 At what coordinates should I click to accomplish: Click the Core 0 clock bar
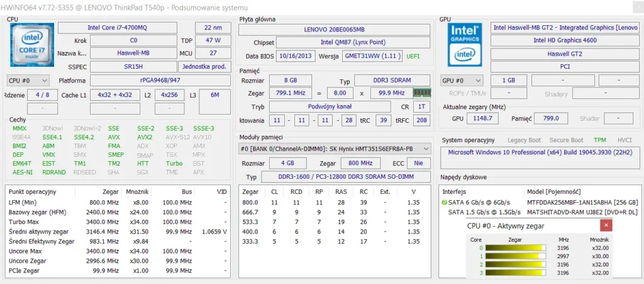516,248
